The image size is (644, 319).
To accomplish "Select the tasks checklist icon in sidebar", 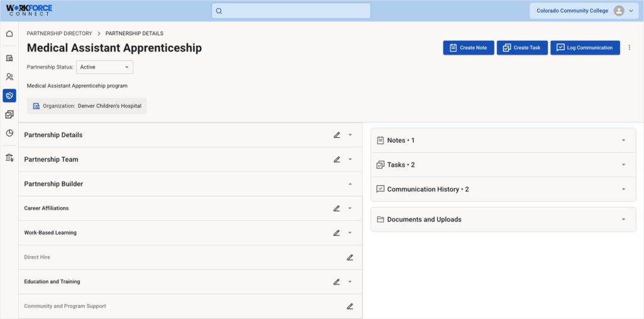I will pyautogui.click(x=9, y=115).
